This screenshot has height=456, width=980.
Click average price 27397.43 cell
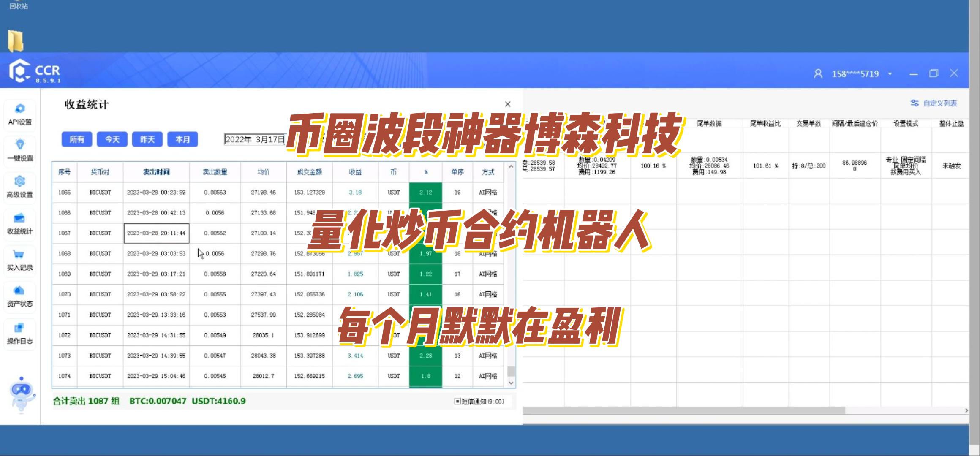point(264,294)
